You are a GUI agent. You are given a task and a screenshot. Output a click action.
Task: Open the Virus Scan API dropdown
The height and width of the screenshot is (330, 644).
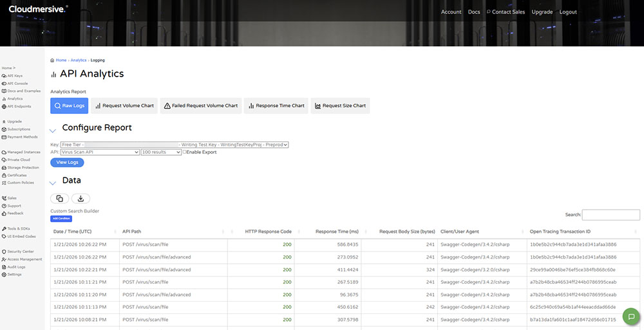(100, 152)
